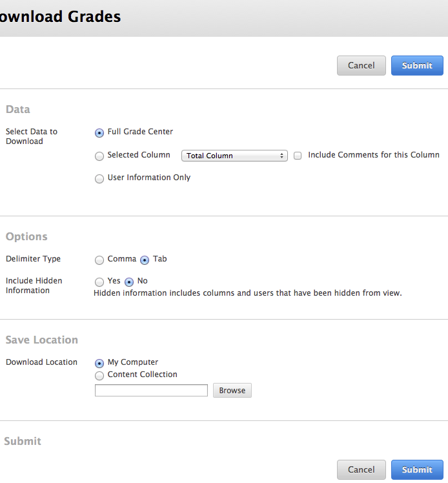Click the Browse button
Screen dimensions: 448x483
point(232,390)
